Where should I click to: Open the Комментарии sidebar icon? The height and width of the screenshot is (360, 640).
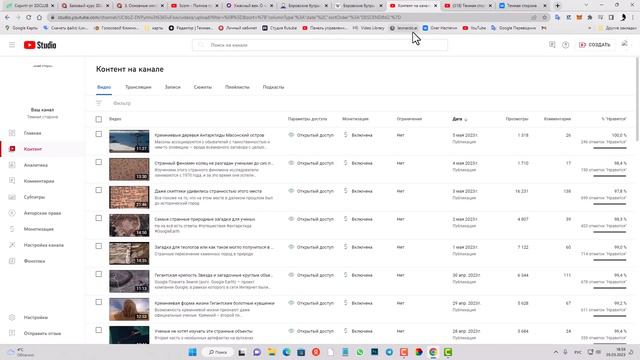pyautogui.click(x=12, y=181)
